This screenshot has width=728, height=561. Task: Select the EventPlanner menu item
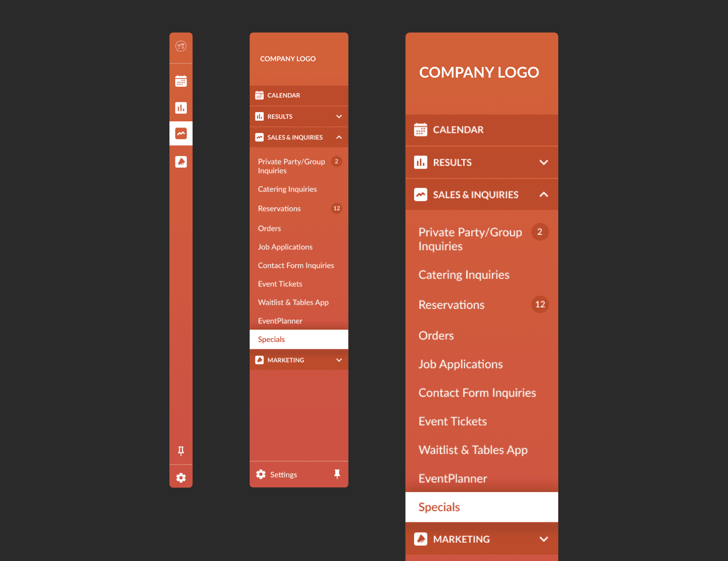[x=280, y=320]
